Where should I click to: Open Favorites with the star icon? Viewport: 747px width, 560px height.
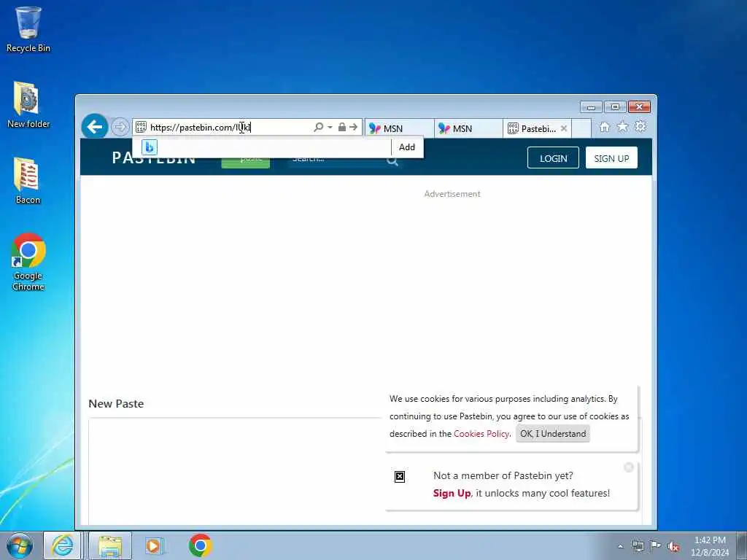click(622, 127)
